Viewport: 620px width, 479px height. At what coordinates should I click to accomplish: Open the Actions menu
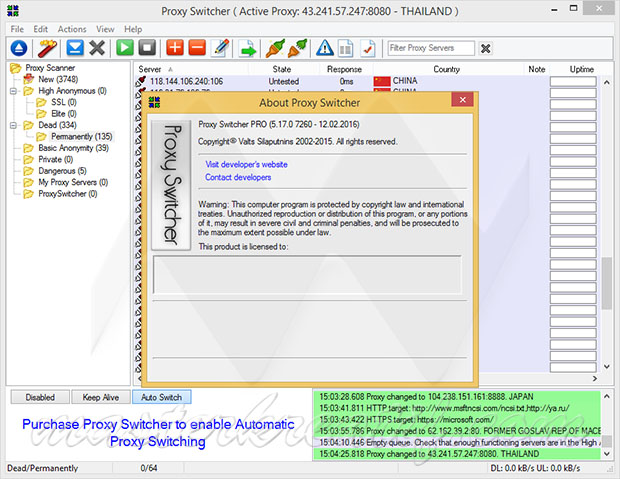[72, 29]
